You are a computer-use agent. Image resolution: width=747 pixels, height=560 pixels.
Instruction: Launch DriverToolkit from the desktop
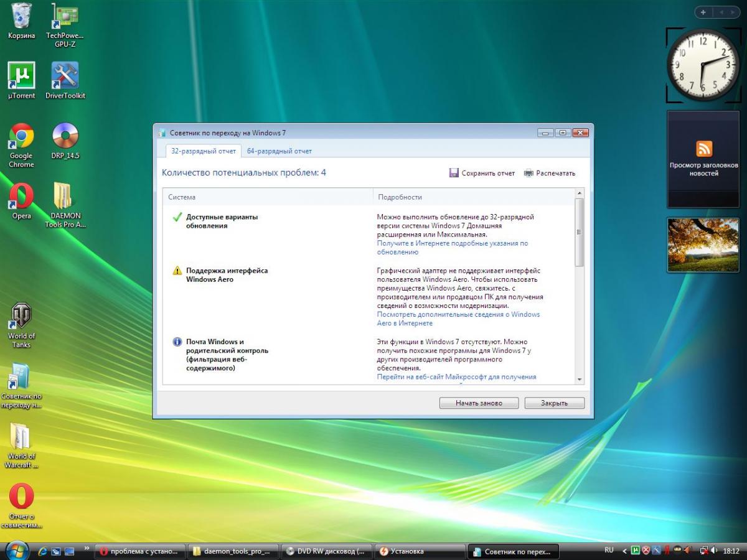(x=65, y=76)
